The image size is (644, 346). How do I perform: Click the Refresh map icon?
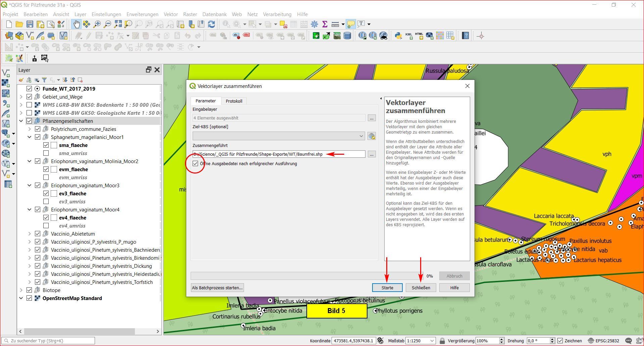point(211,24)
